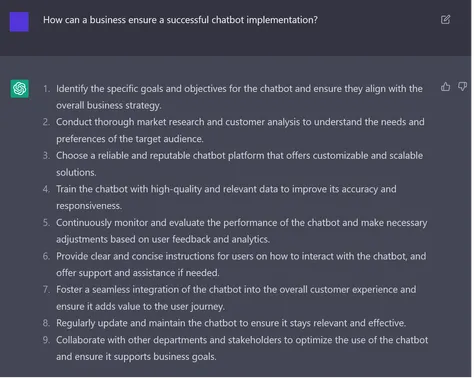Click the line starting 'Identify the specific goals'
The width and height of the screenshot is (476, 381).
click(x=241, y=89)
